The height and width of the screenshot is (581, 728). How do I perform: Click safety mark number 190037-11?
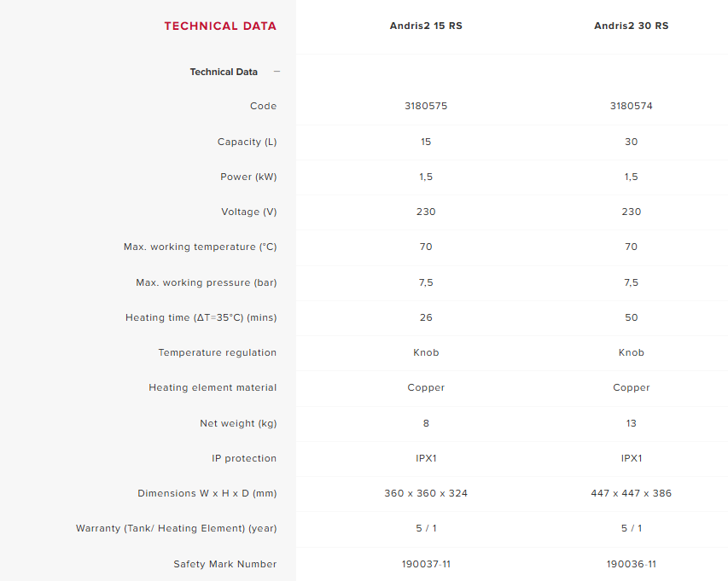click(426, 564)
